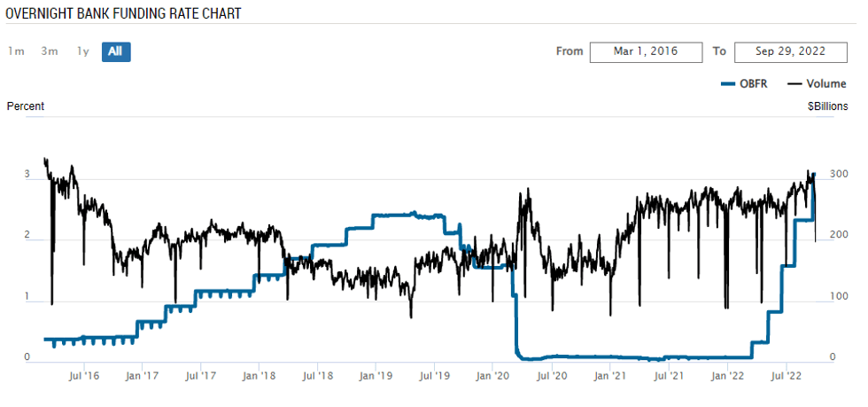This screenshot has height=407, width=868.
Task: Click the Jan '18 x-axis tick
Action: pyautogui.click(x=258, y=377)
